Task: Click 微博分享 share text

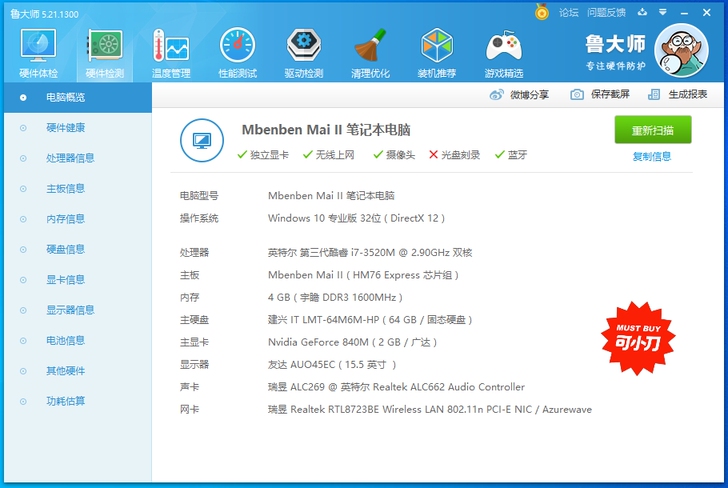Action: click(x=529, y=95)
